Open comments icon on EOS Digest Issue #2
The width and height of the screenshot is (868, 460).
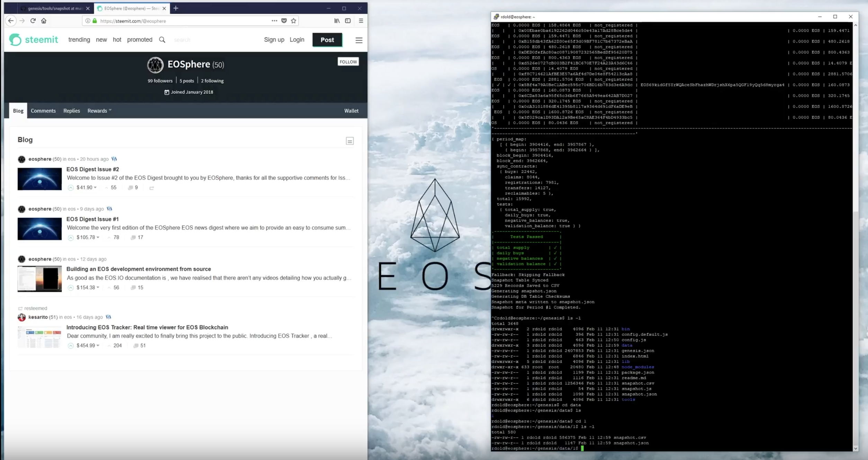coord(130,188)
